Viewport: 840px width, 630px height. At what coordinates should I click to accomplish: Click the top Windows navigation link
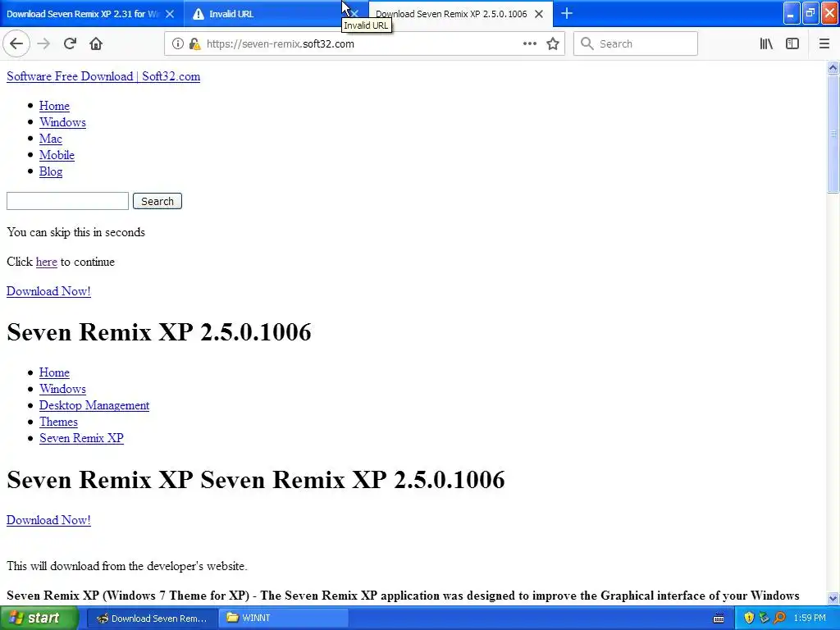(62, 122)
